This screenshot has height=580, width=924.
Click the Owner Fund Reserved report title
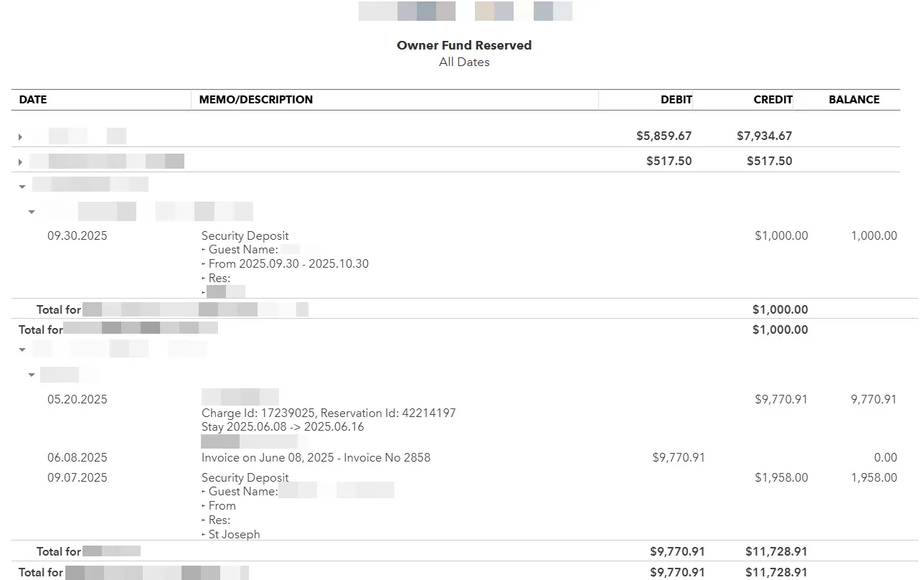[x=464, y=45]
